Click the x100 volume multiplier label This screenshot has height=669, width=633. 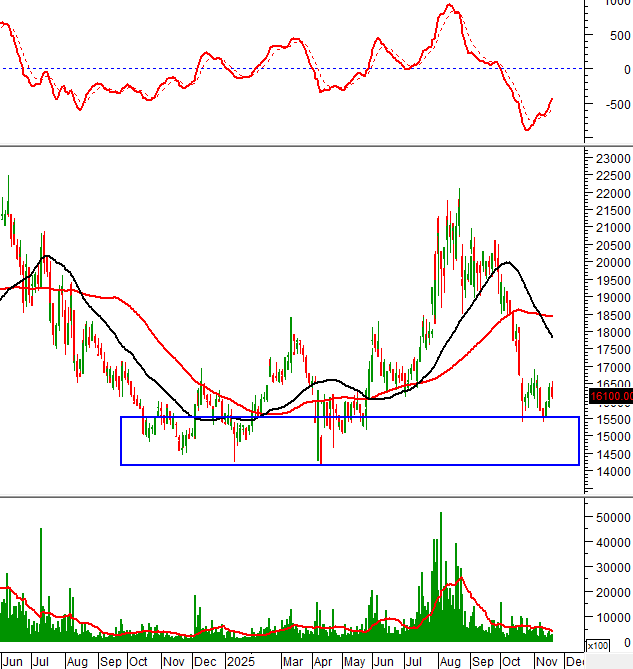tap(597, 645)
